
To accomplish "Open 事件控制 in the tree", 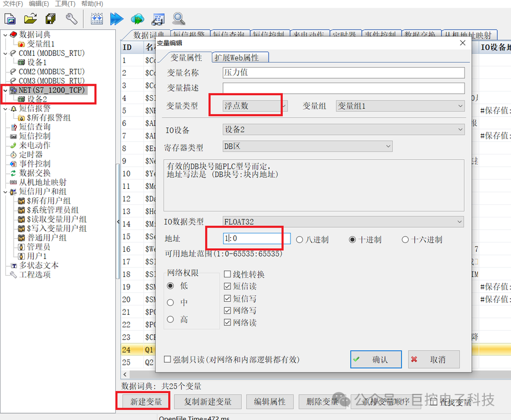I will 34,163.
